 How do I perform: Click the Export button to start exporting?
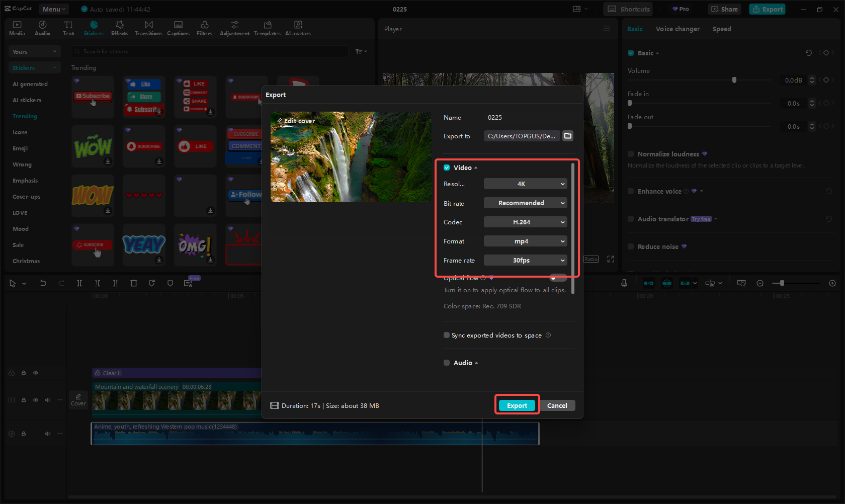(517, 405)
